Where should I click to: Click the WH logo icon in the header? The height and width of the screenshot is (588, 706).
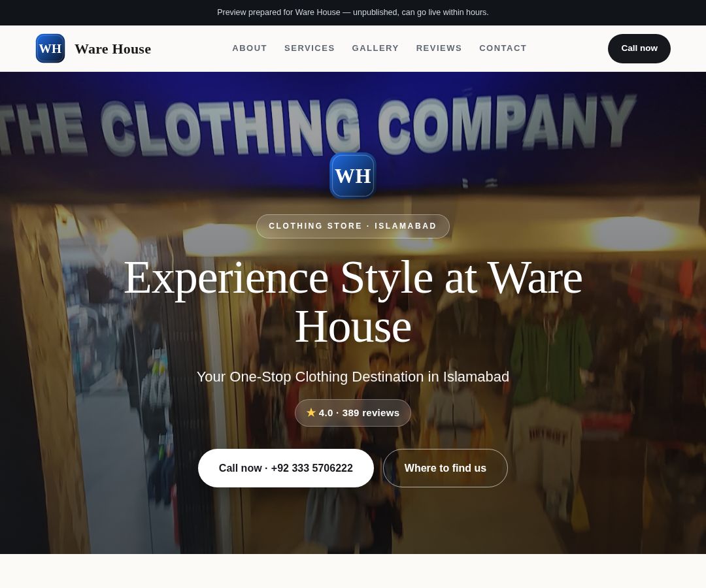click(x=50, y=48)
